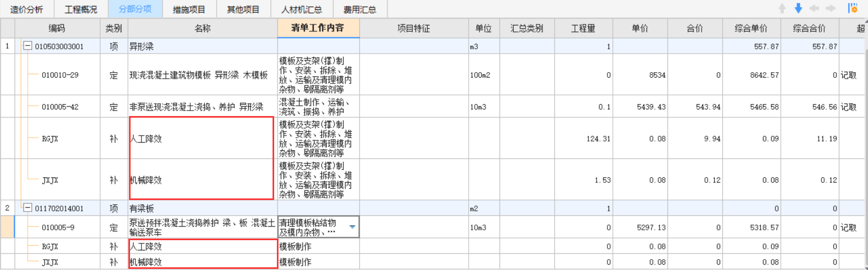Select row code 010010-29
The width and height of the screenshot is (868, 270).
coord(60,75)
